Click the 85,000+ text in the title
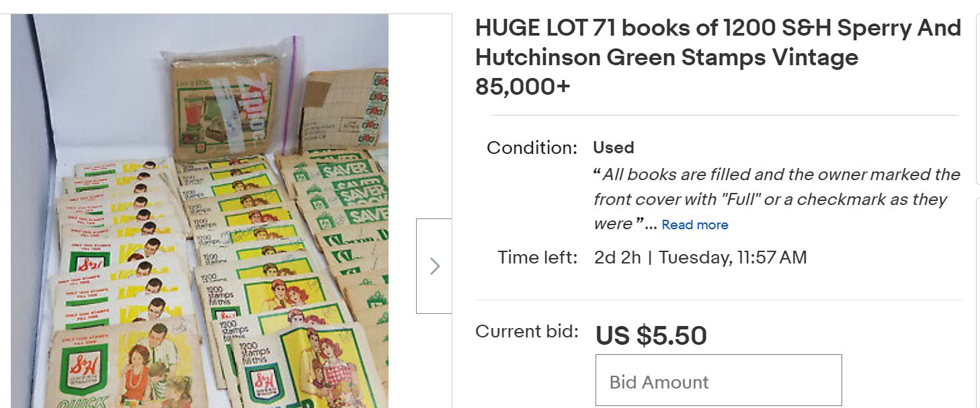Image resolution: width=980 pixels, height=408 pixels. coord(522,86)
